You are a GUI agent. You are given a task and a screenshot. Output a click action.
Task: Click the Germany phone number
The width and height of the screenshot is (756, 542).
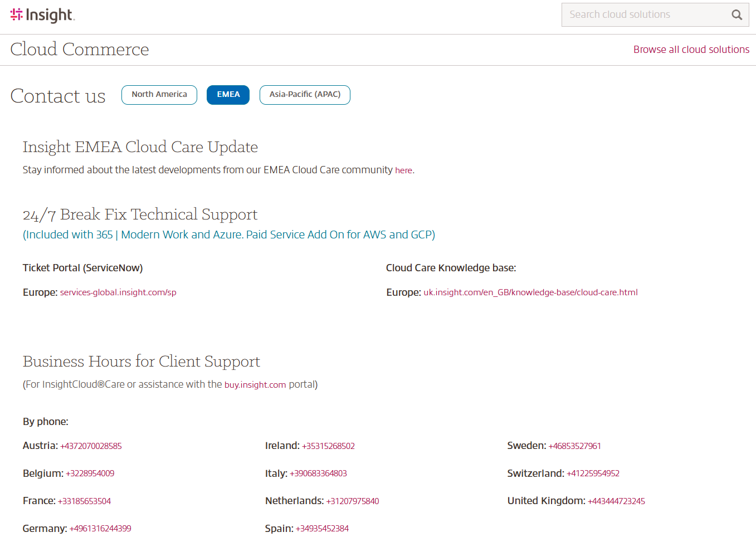click(100, 528)
